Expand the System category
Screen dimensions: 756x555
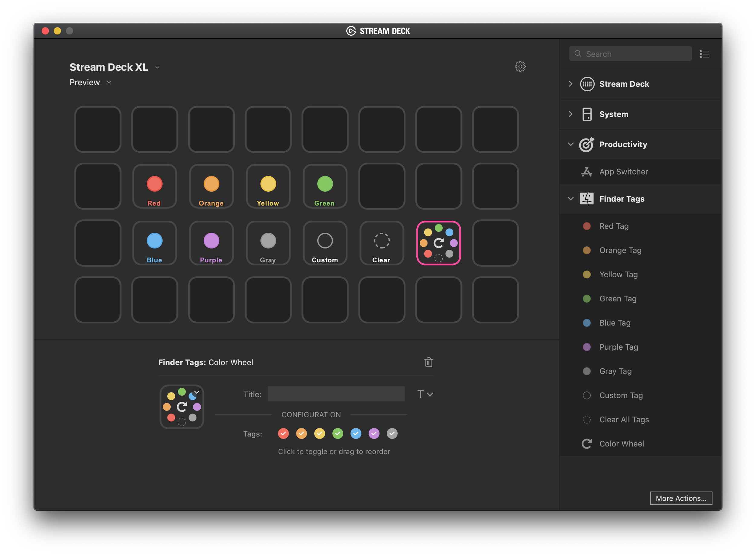[x=614, y=114]
